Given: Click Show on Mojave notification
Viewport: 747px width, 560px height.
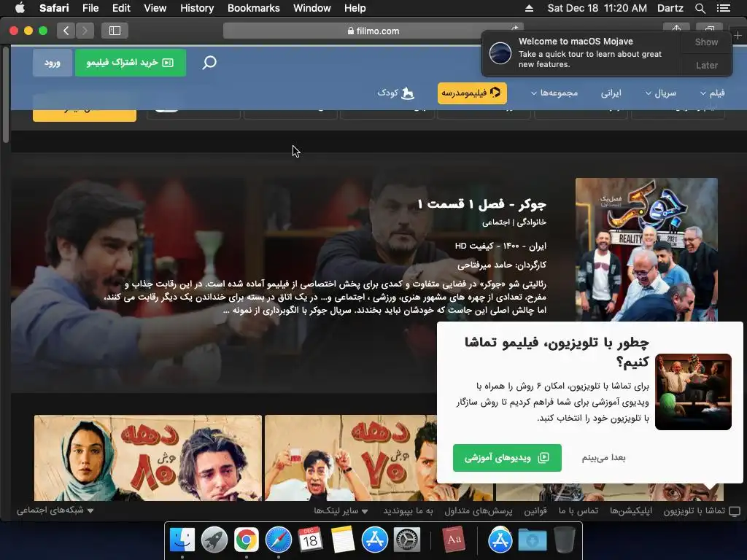Looking at the screenshot, I should pos(706,42).
